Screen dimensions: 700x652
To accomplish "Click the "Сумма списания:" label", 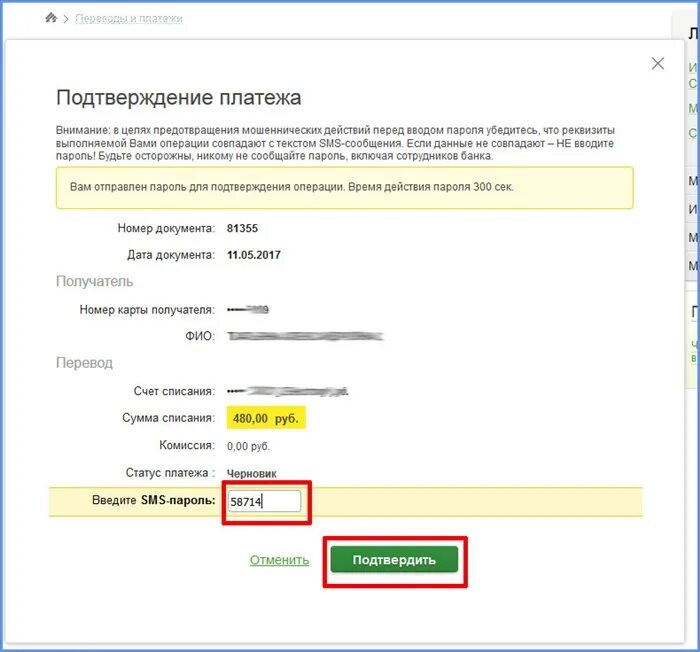I will [168, 418].
